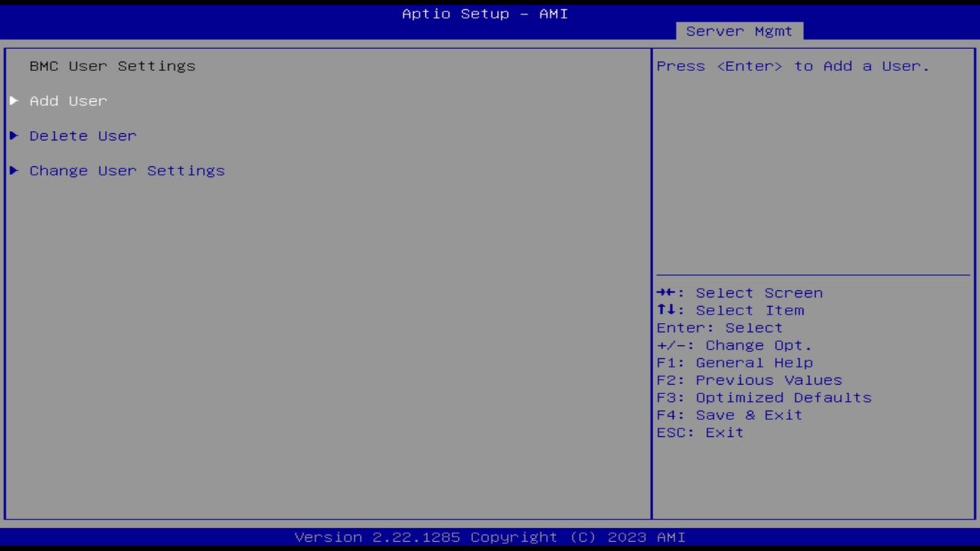Click the BMC User Settings heading

[113, 67]
